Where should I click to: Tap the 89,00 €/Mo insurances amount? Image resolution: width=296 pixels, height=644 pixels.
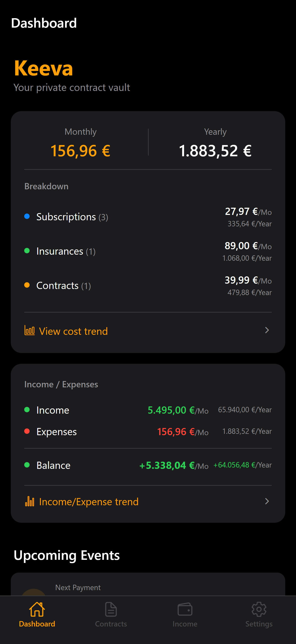[248, 246]
